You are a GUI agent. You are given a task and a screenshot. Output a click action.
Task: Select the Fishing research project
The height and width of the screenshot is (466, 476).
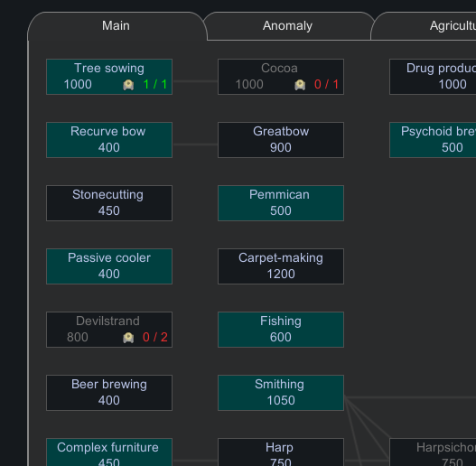pyautogui.click(x=281, y=330)
